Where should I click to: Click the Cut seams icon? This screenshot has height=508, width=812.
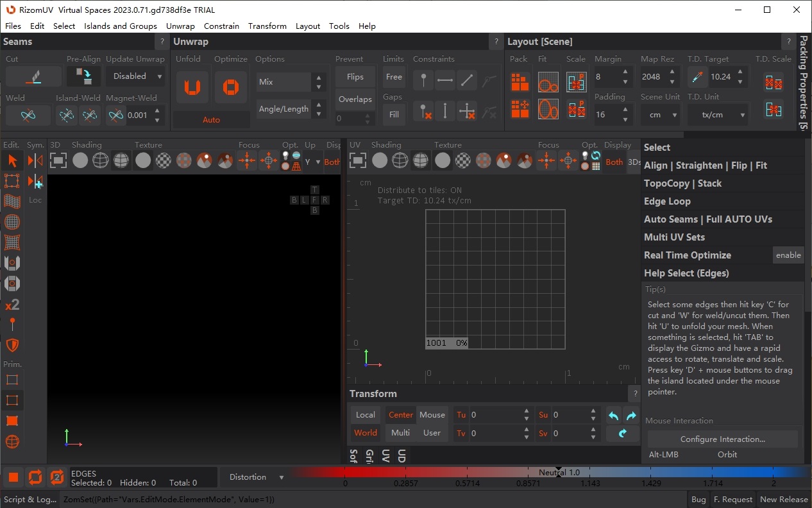33,77
